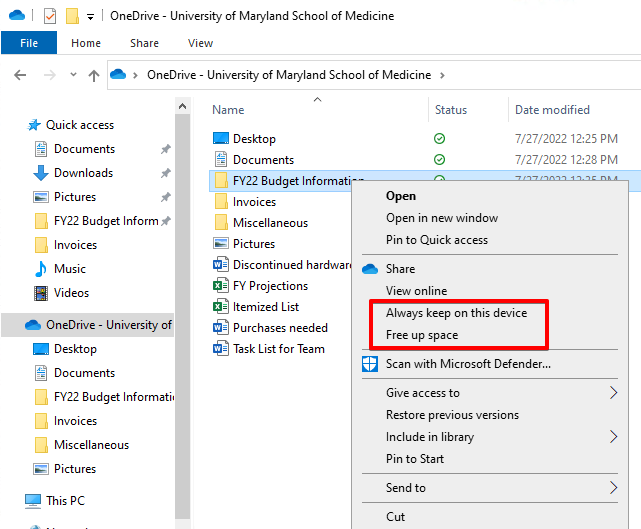The height and width of the screenshot is (529, 641).
Task: Click the Back arrow navigation icon
Action: 21,75
